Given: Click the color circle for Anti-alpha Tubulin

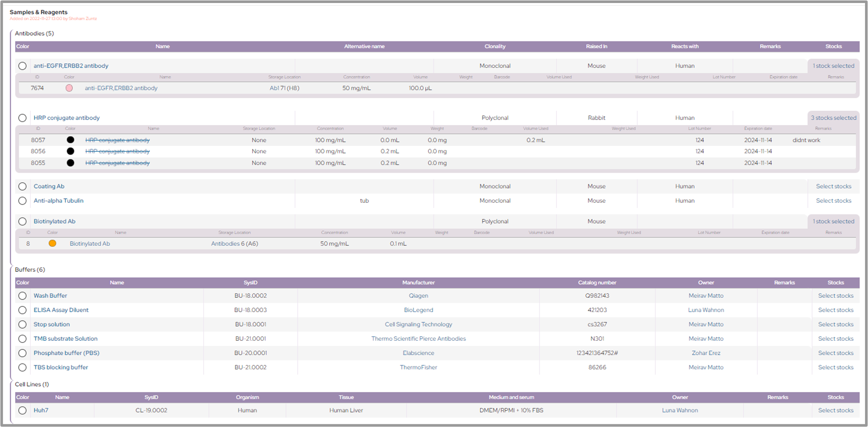Looking at the screenshot, I should point(22,201).
